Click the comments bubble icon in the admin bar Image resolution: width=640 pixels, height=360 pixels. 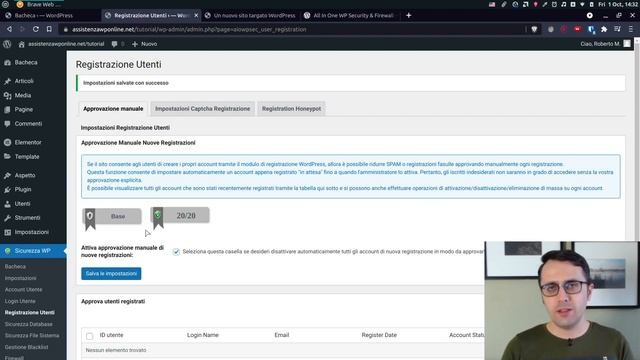coord(115,44)
